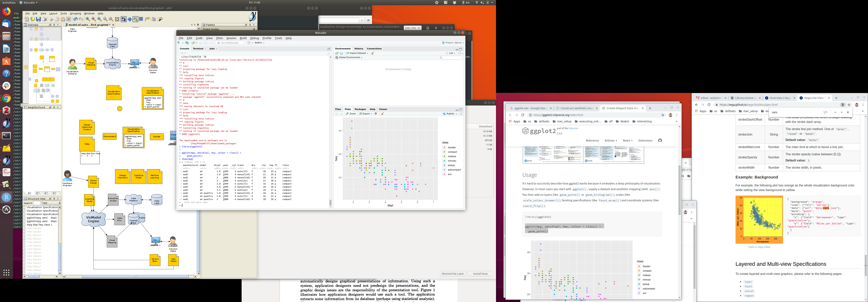Click the Go to file/function field

coord(230,43)
